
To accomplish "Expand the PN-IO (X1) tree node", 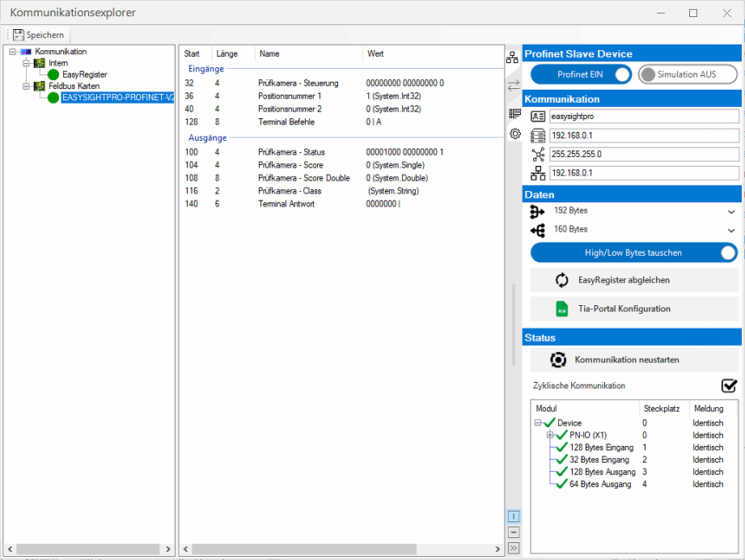I will tap(550, 435).
